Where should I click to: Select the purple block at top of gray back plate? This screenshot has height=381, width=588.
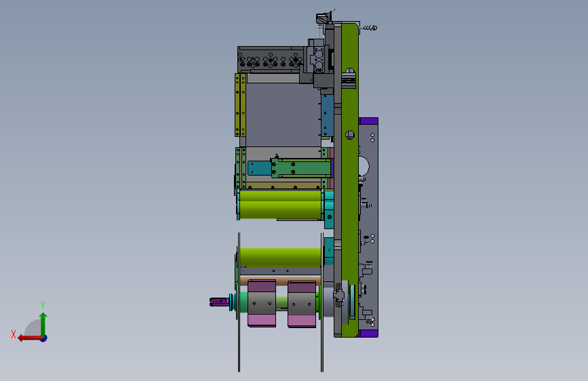pyautogui.click(x=368, y=121)
